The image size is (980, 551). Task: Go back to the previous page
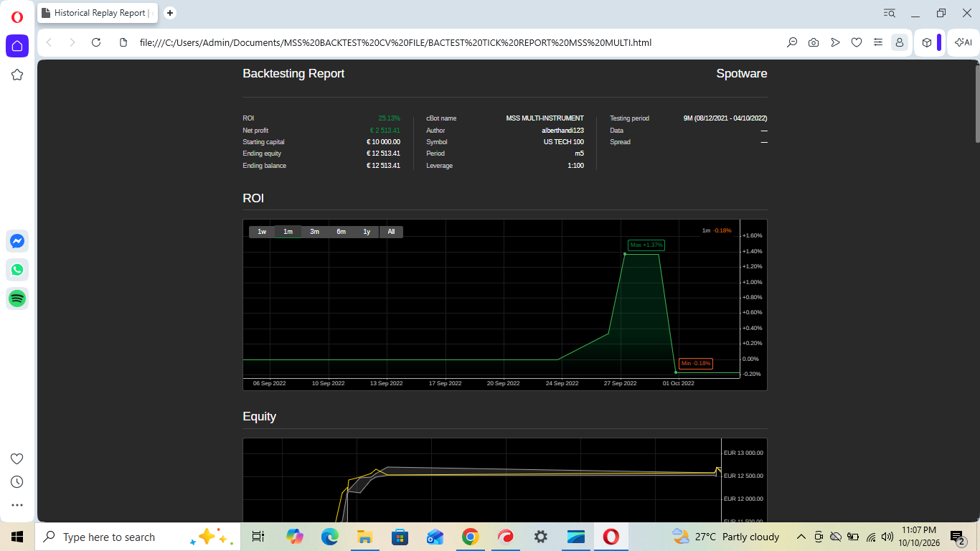[49, 42]
